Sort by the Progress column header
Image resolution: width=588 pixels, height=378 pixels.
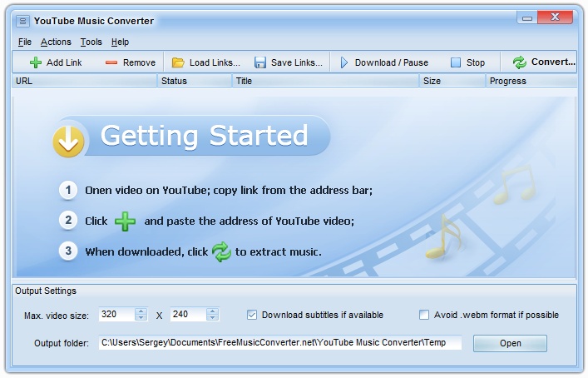[531, 81]
